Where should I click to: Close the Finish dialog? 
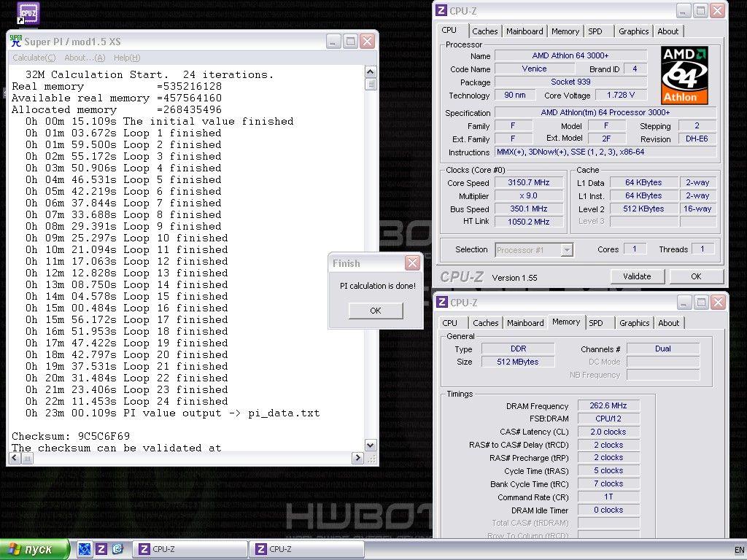pos(412,262)
